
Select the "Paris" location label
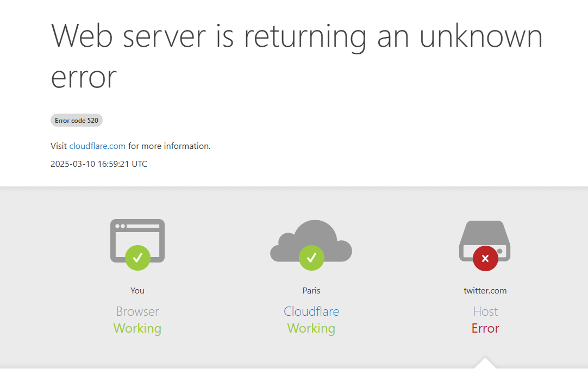(311, 291)
